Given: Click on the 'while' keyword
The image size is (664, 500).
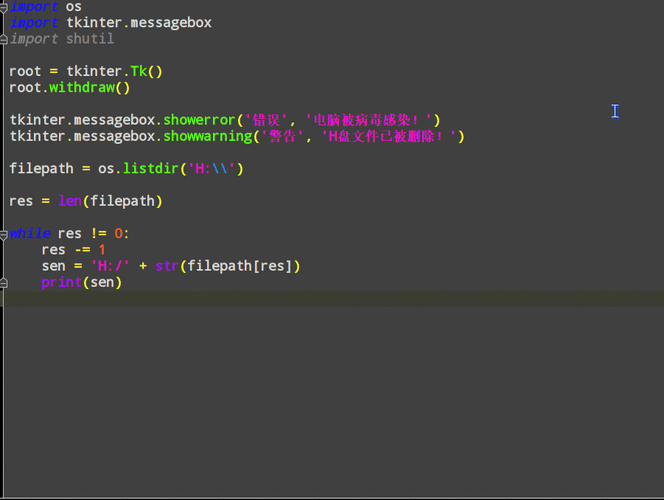Looking at the screenshot, I should (x=30, y=233).
